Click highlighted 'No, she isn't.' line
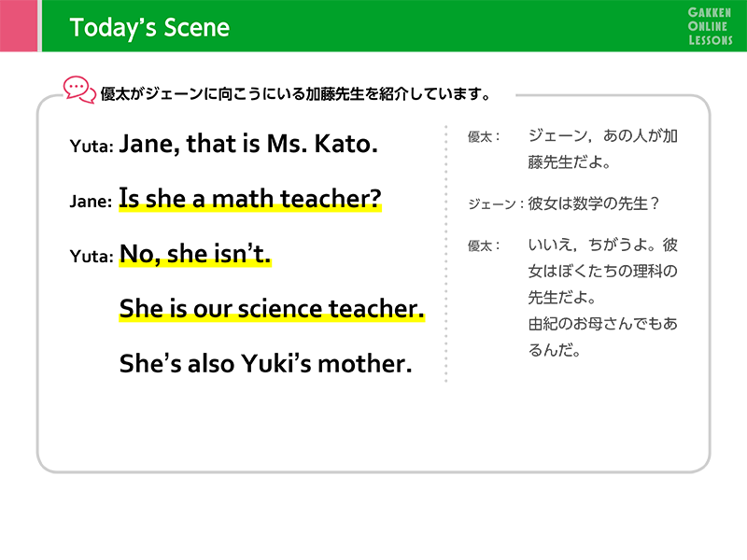Screen dimensions: 747x560 tap(195, 254)
